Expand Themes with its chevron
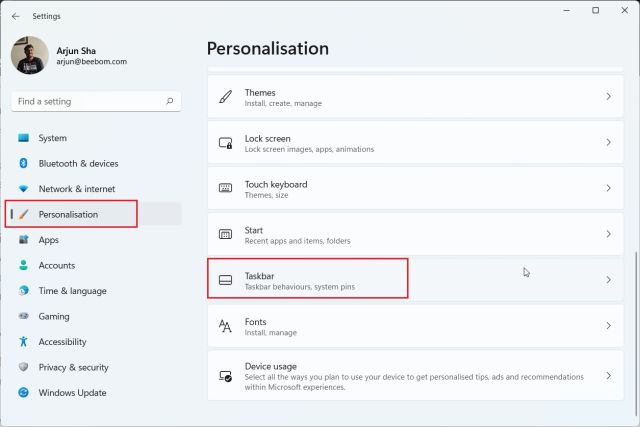Image resolution: width=640 pixels, height=427 pixels. click(x=608, y=96)
